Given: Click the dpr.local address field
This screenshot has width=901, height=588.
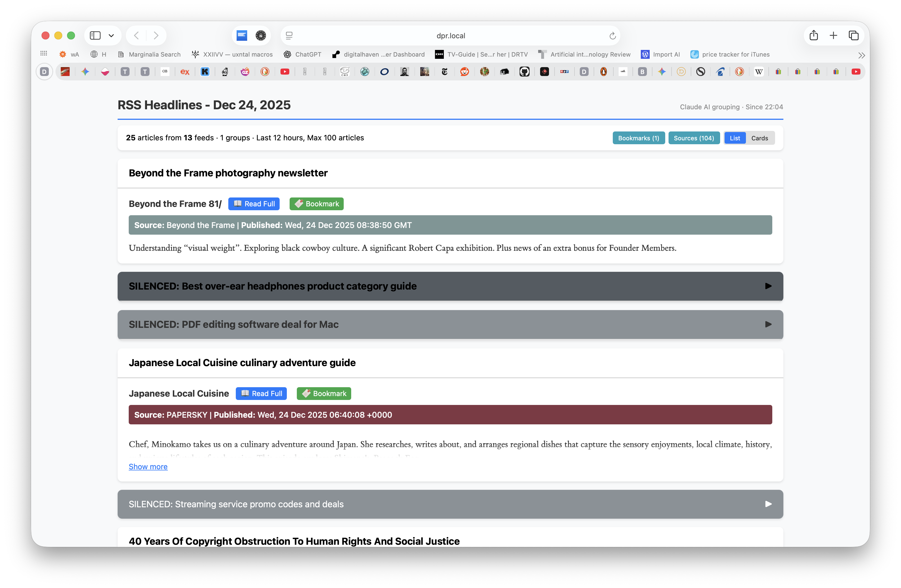Looking at the screenshot, I should tap(450, 36).
